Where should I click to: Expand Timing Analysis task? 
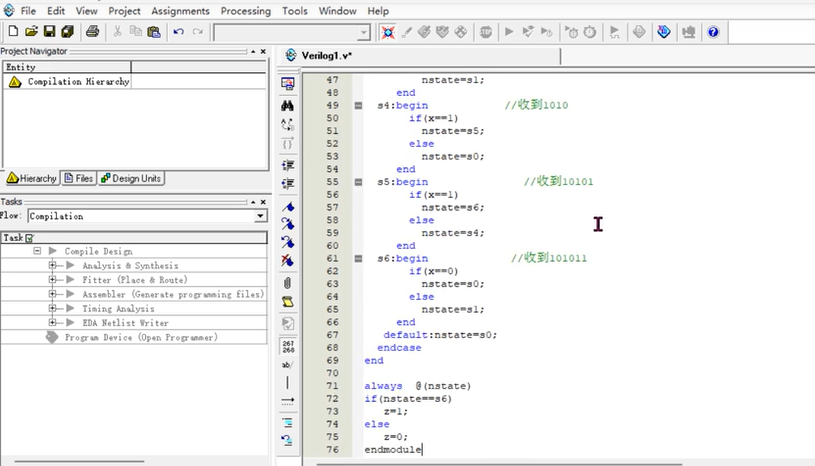click(52, 309)
